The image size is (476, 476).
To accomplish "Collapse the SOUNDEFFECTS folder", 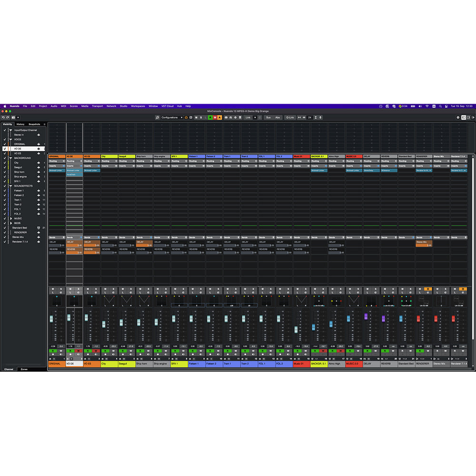I will tap(11, 186).
